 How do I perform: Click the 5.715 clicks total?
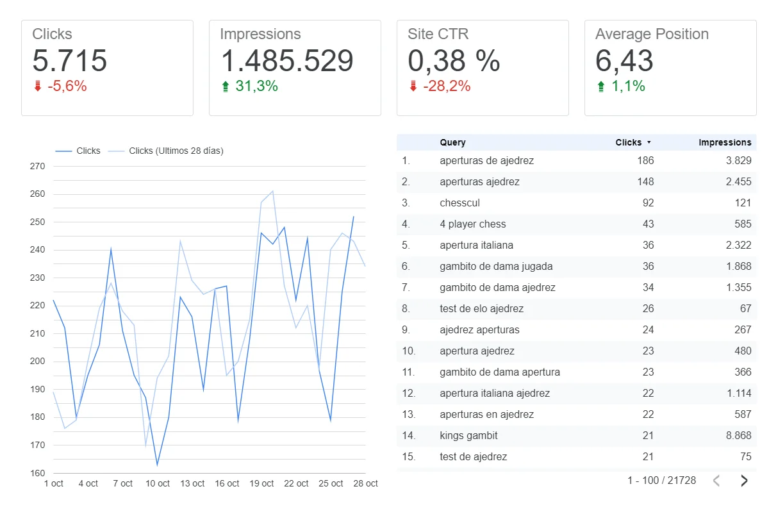70,61
